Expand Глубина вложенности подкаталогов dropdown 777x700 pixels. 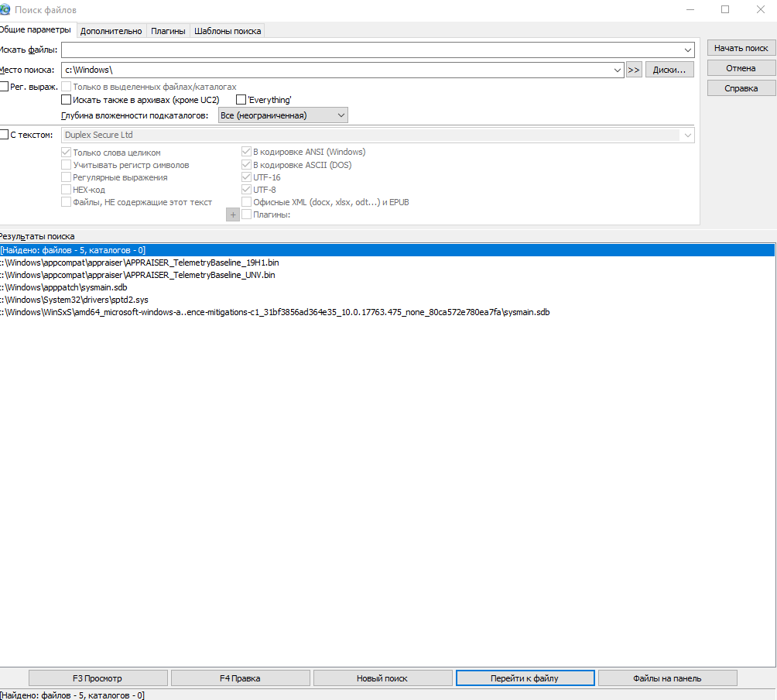341,115
